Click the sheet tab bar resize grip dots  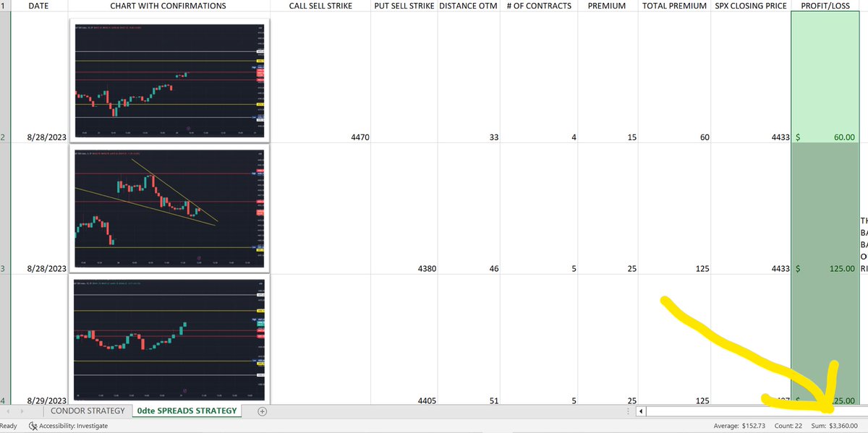(628, 411)
